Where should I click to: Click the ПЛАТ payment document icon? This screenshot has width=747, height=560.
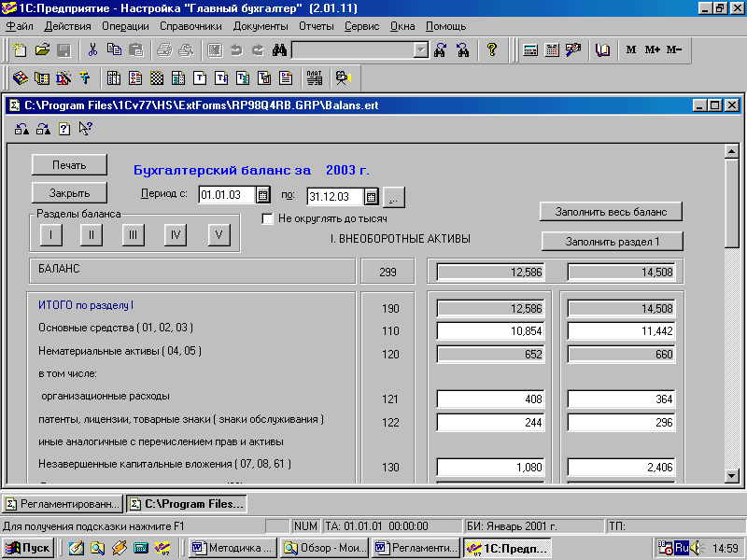point(315,78)
